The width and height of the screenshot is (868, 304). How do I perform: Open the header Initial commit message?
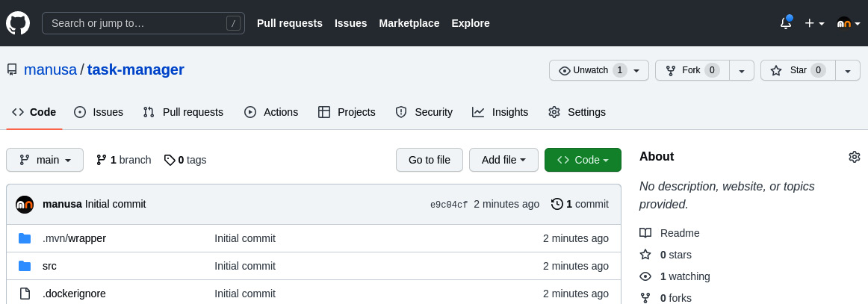(116, 205)
